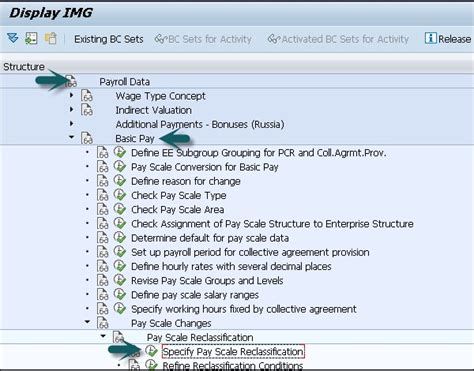Open Release notes info button
The height and width of the screenshot is (371, 474).
448,39
